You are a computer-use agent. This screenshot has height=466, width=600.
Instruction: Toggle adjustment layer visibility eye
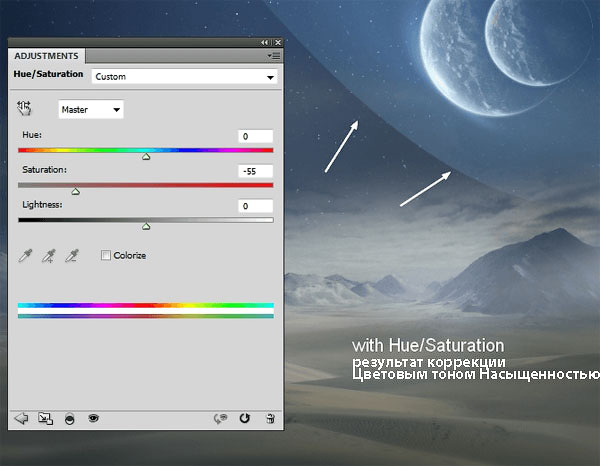pos(93,418)
